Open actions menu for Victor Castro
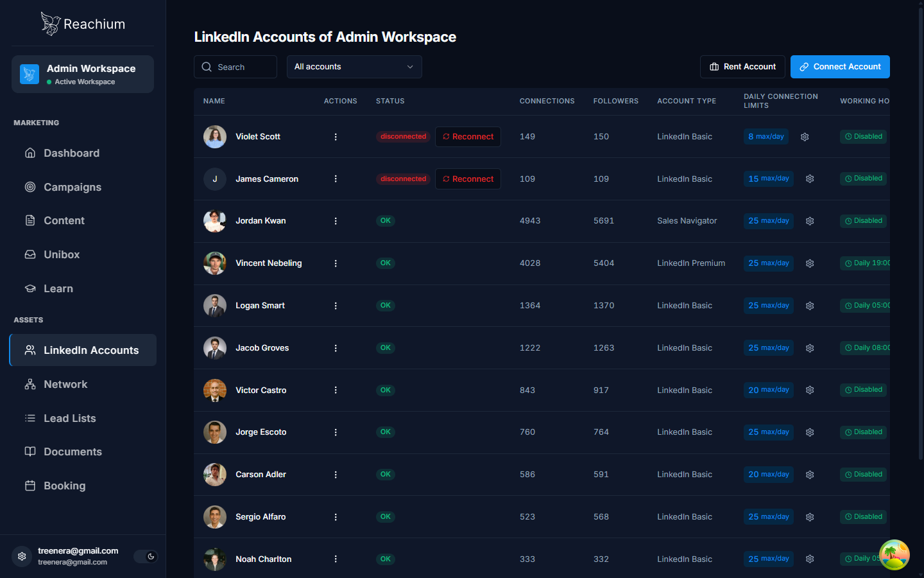This screenshot has height=578, width=924. click(x=336, y=390)
